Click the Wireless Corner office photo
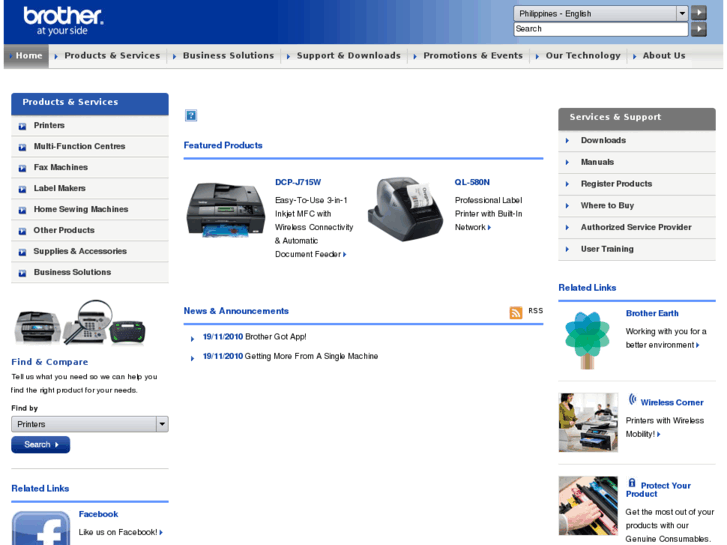The image size is (727, 545). pyautogui.click(x=588, y=423)
